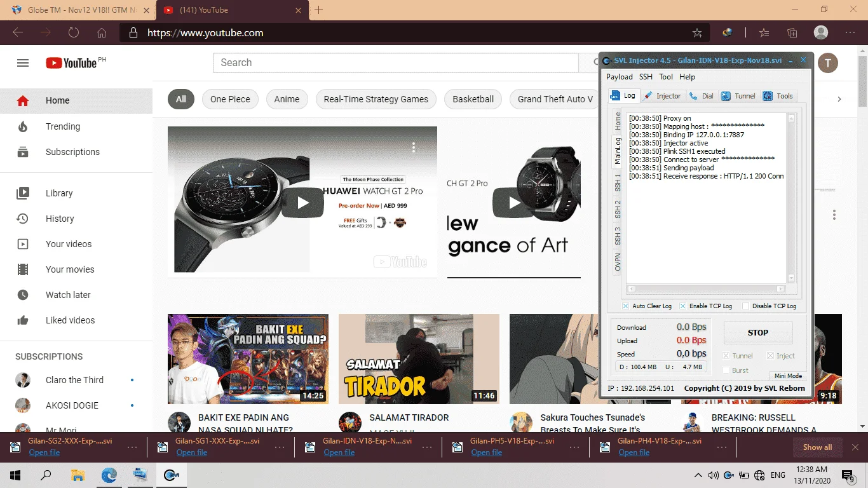Screen dimensions: 868x488
Task: Open the Windows notification center
Action: coord(848,475)
